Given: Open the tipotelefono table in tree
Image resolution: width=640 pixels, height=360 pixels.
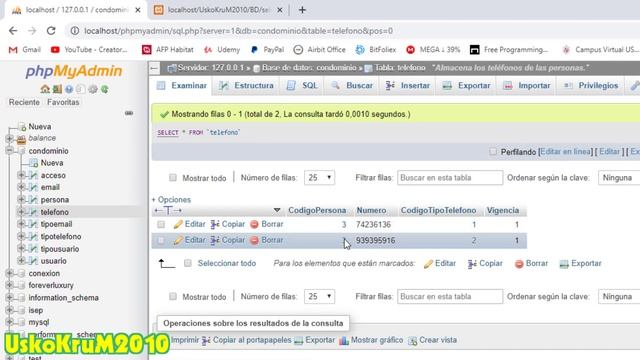Looking at the screenshot, I should tap(61, 236).
